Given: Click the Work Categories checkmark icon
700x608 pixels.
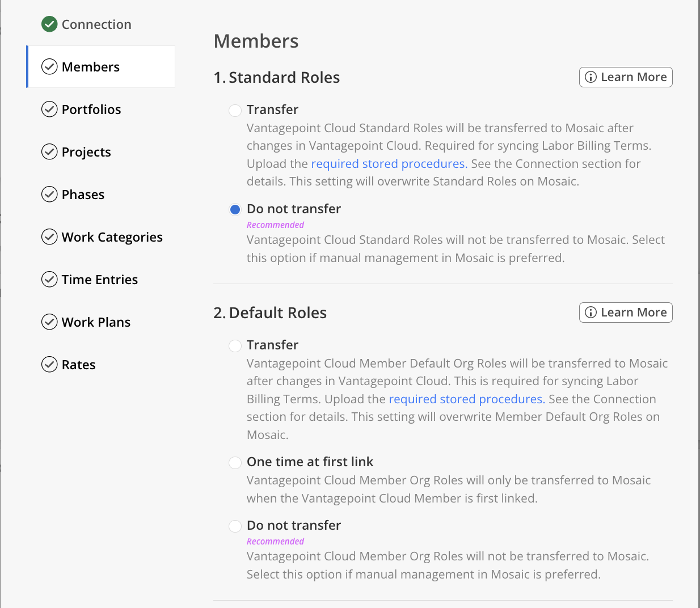Looking at the screenshot, I should 49,237.
